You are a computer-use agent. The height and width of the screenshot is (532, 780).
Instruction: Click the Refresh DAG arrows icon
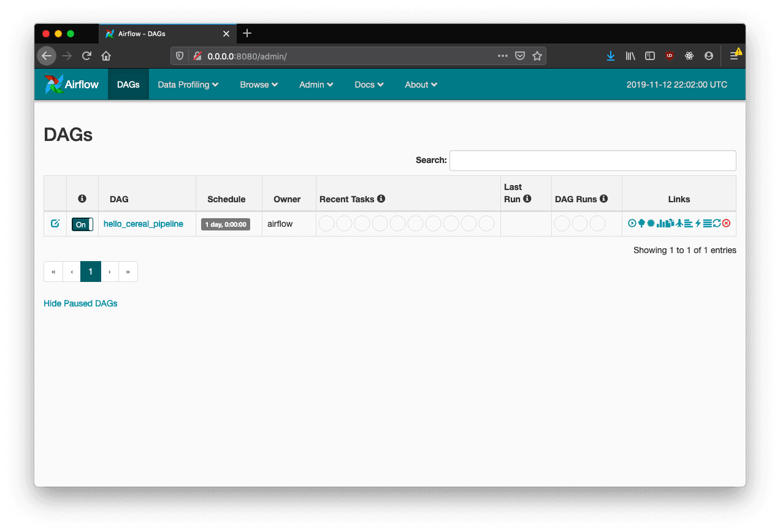pyautogui.click(x=717, y=224)
